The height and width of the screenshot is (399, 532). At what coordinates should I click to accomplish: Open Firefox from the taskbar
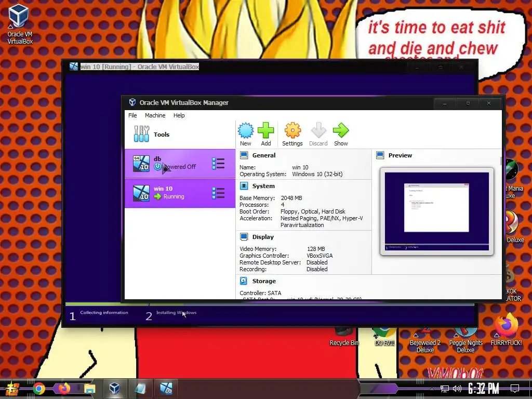click(64, 389)
